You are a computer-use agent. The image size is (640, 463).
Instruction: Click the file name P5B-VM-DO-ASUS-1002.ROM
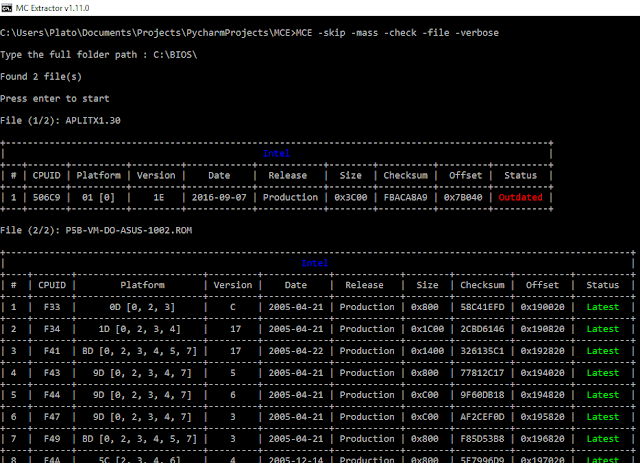pyautogui.click(x=129, y=230)
